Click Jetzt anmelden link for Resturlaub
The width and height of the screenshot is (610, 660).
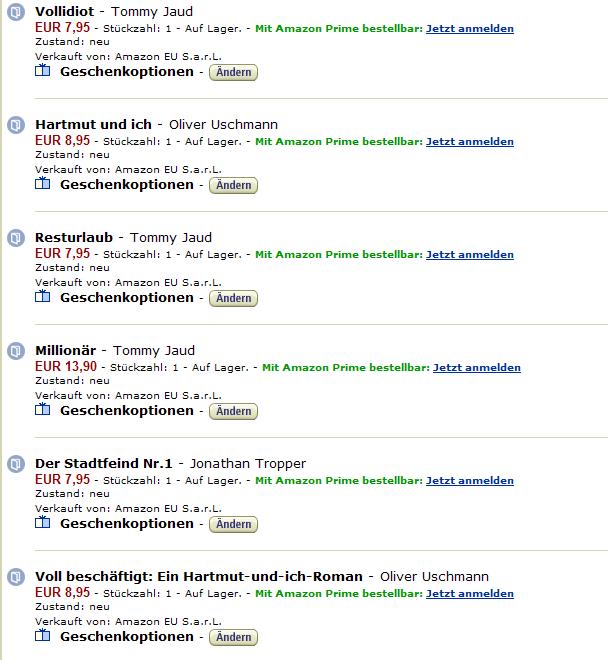470,255
